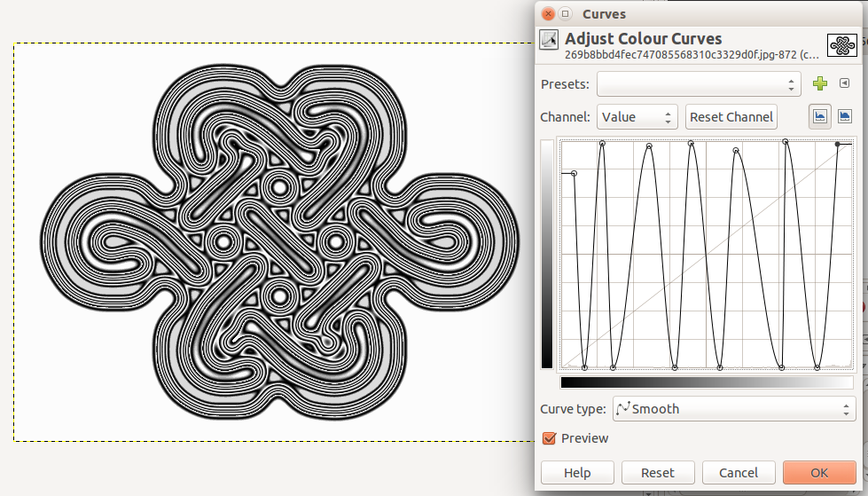Screen dimensions: 868x496
Task: Click the Curves tool icon in header
Action: coord(549,40)
